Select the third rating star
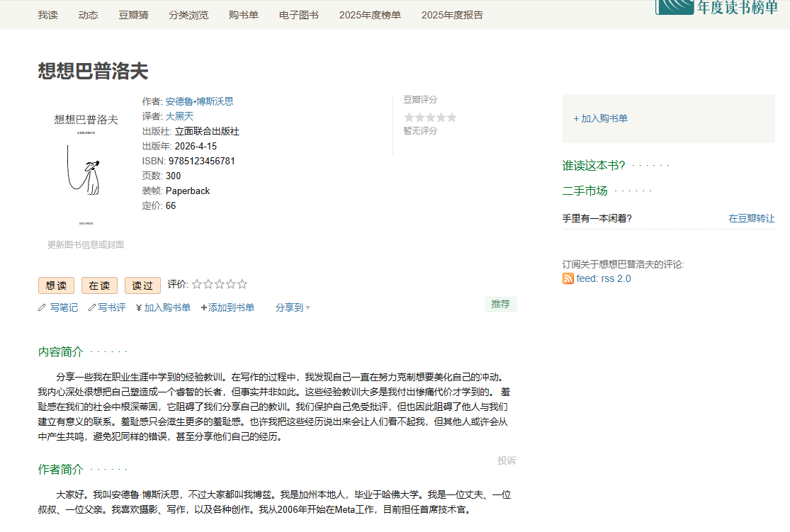The height and width of the screenshot is (532, 790). pyautogui.click(x=220, y=284)
